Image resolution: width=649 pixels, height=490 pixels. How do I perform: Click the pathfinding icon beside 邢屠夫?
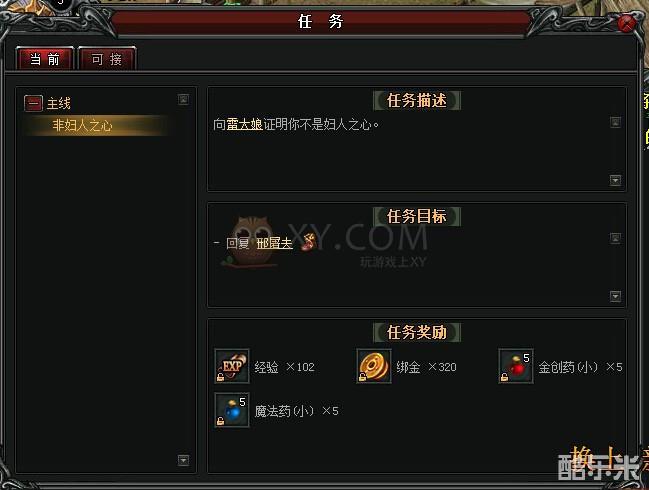(x=308, y=242)
